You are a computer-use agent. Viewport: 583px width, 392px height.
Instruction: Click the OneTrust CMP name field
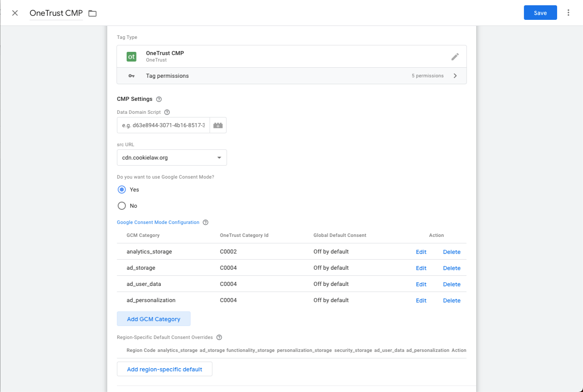pos(56,13)
